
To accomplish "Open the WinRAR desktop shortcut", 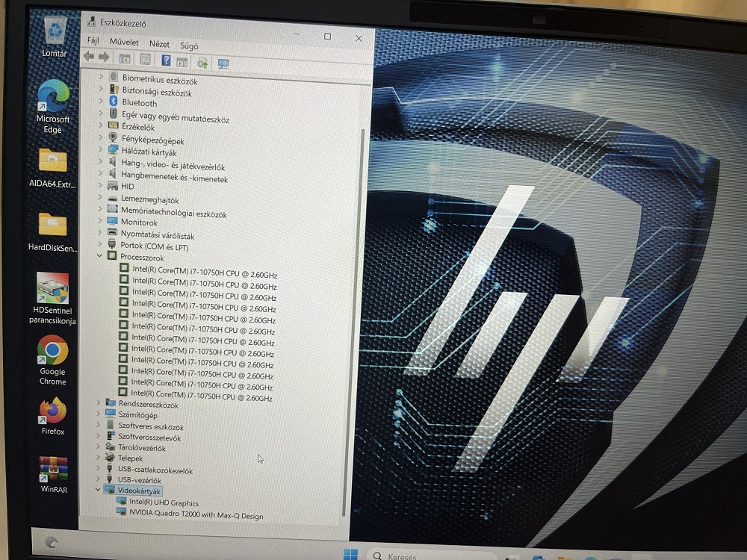I will pyautogui.click(x=53, y=475).
